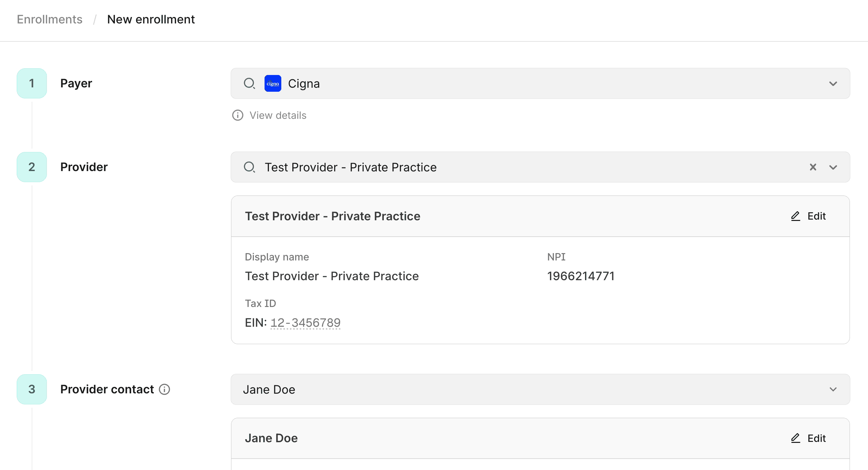Image resolution: width=868 pixels, height=470 pixels.
Task: Select the step 2 Provider badge
Action: tap(31, 167)
